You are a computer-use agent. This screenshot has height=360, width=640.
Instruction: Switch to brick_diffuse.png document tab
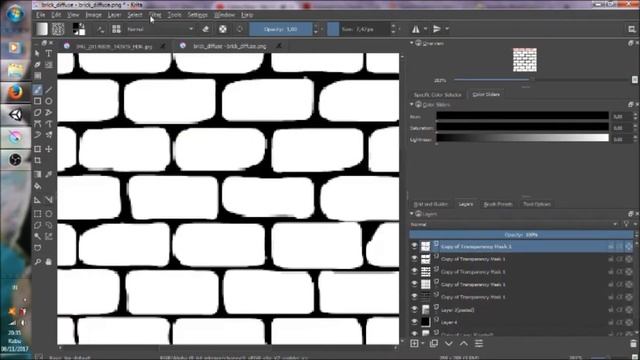point(230,46)
